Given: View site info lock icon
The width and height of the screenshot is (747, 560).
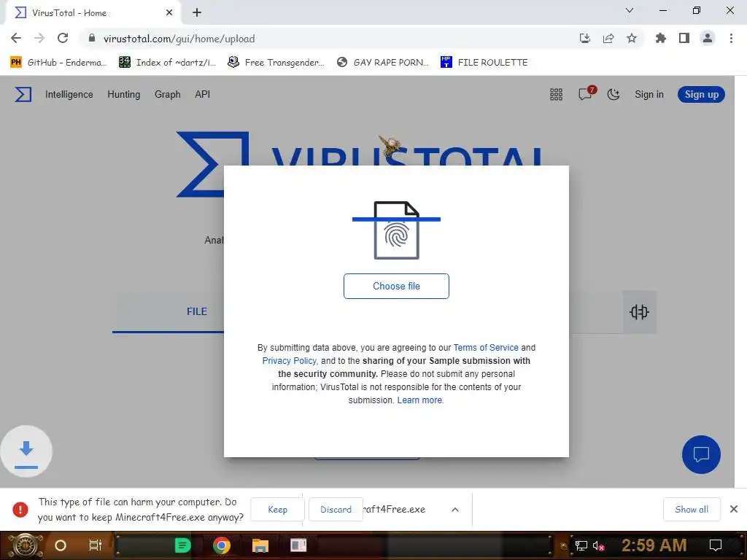Looking at the screenshot, I should coord(92,38).
